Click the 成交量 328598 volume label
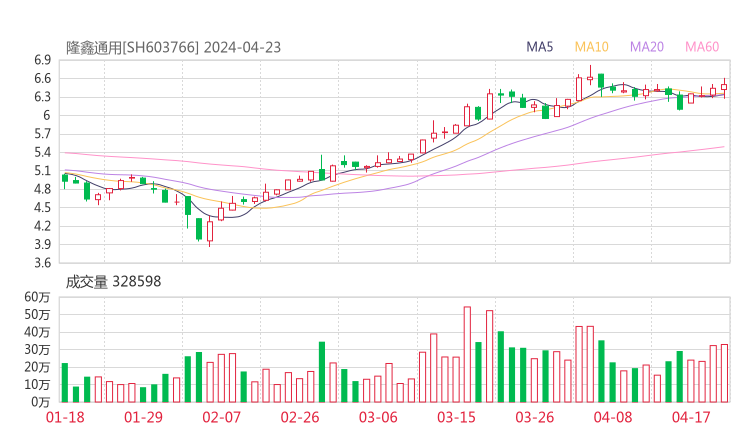Screen dimensions: 740x440 click(x=113, y=282)
